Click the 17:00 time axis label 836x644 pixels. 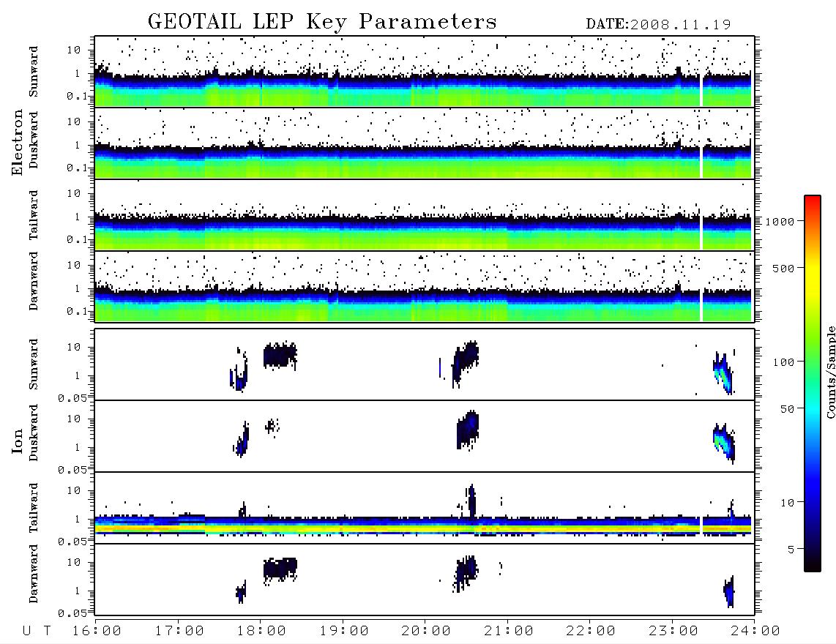coord(179,632)
